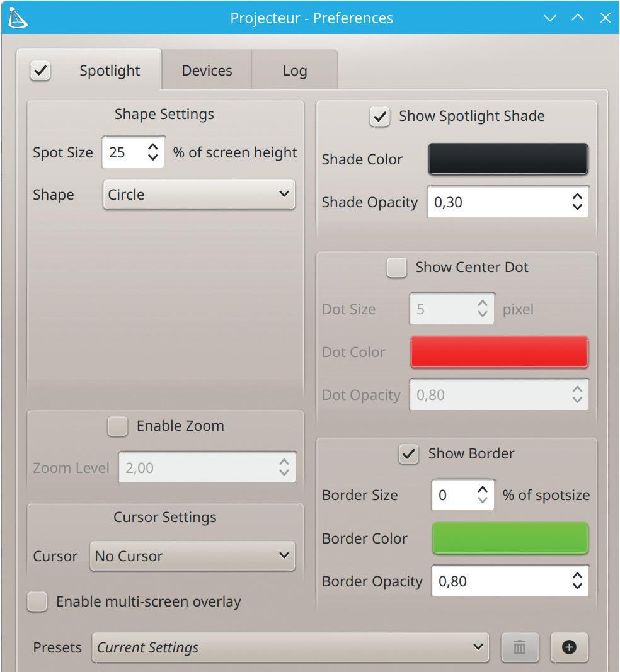Viewport: 620px width, 672px height.
Task: Click the '% of screen height' label
Action: click(235, 152)
